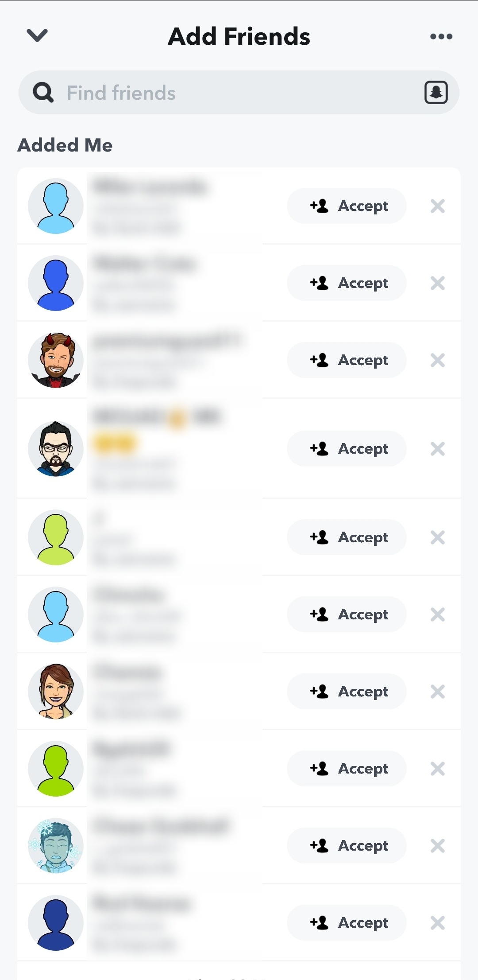Focus the Find friends search field

click(239, 93)
